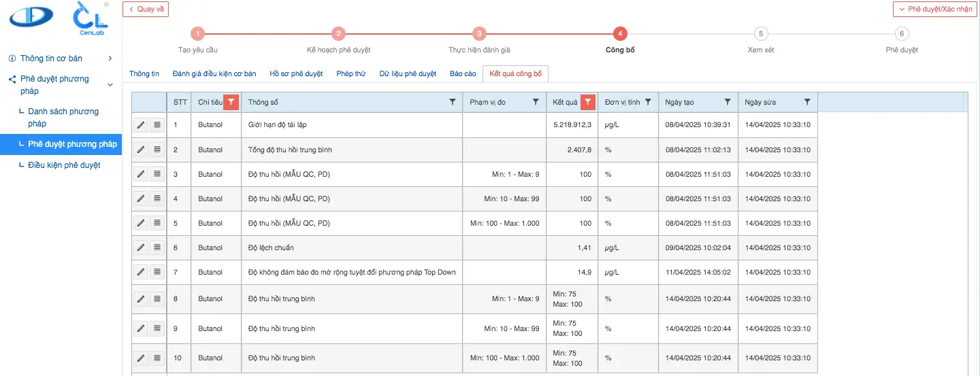
Task: Click created date 11/04/2025 14:05:02
Action: (x=698, y=272)
